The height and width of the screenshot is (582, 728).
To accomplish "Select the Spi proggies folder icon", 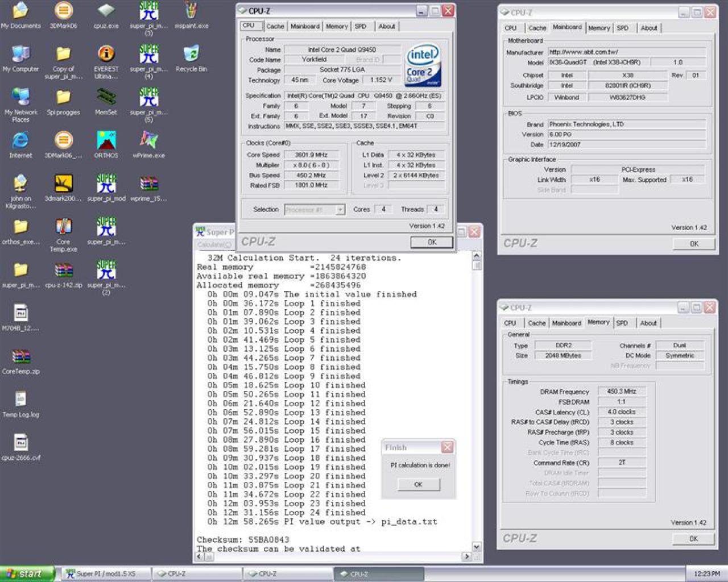I will pos(63,102).
